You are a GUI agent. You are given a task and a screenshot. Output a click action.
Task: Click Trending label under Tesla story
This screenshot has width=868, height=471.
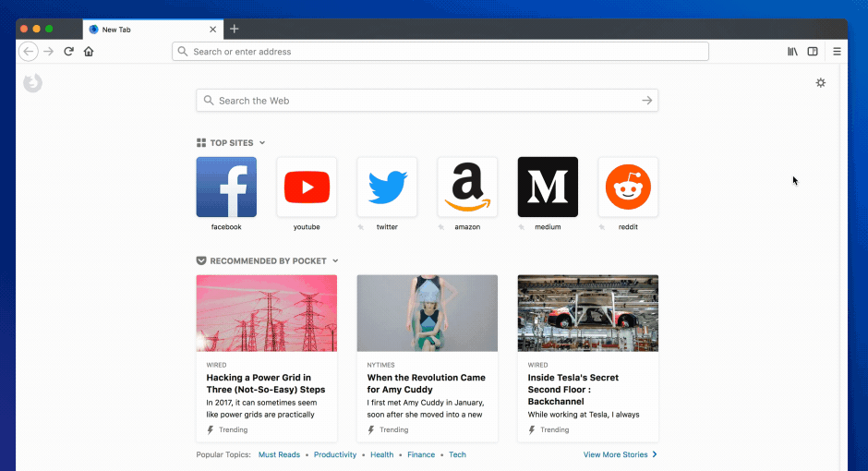pos(554,429)
